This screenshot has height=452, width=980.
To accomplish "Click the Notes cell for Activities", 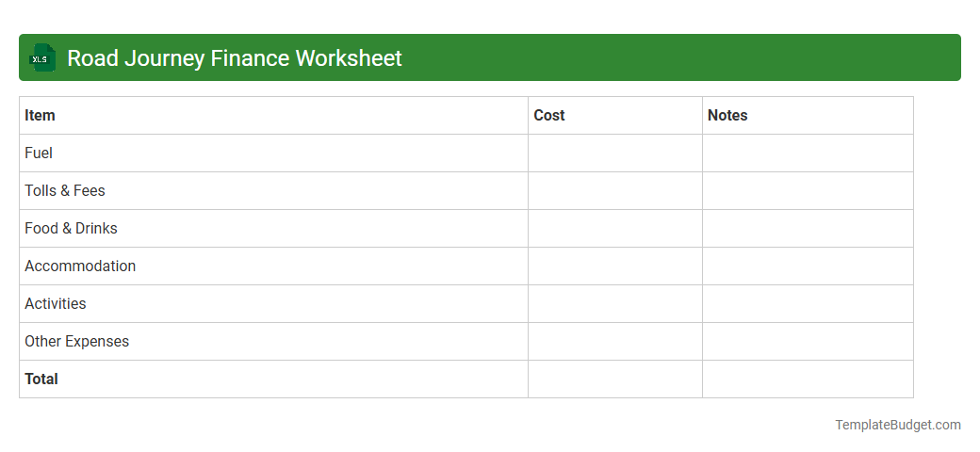I will [808, 304].
